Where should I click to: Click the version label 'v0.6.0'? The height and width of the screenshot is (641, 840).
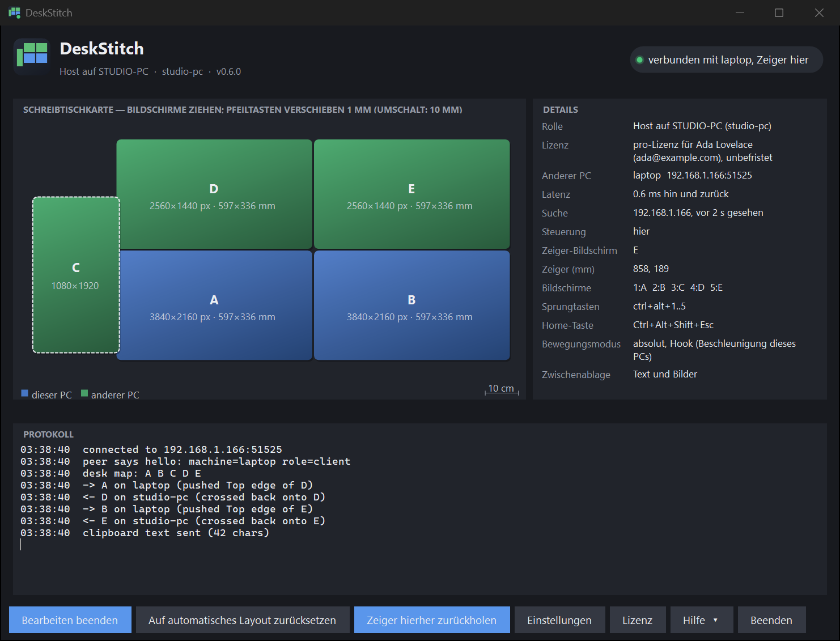tap(228, 71)
